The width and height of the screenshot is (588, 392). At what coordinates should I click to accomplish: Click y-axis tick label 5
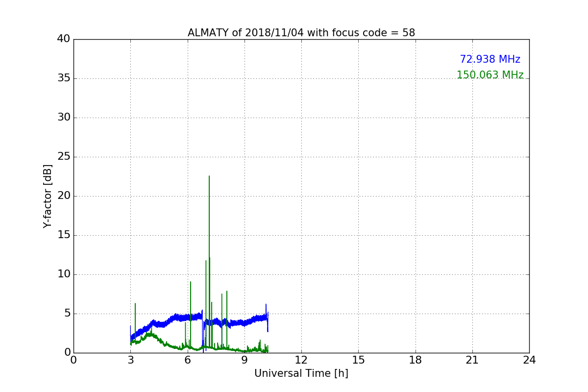tap(67, 314)
